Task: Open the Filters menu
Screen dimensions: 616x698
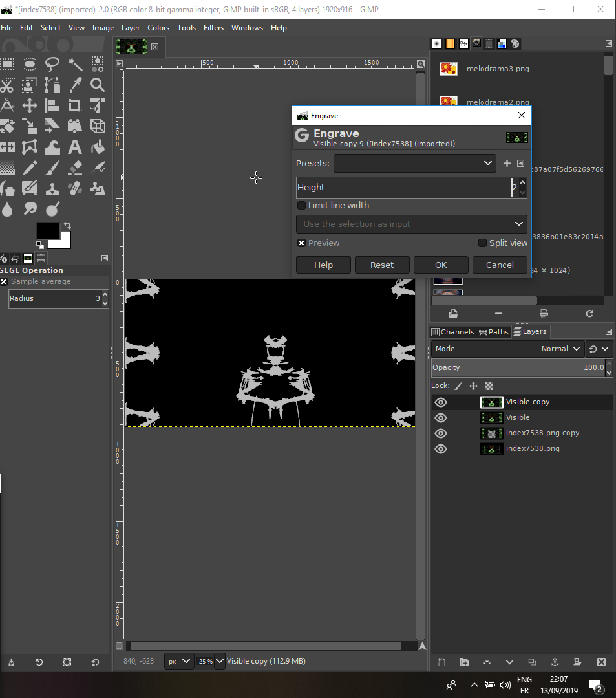Action: 213,28
